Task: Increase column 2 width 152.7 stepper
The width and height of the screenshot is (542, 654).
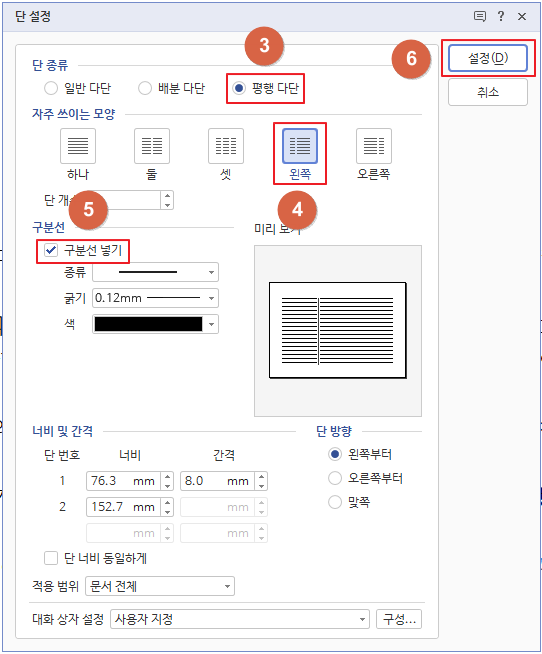Action: [167, 502]
